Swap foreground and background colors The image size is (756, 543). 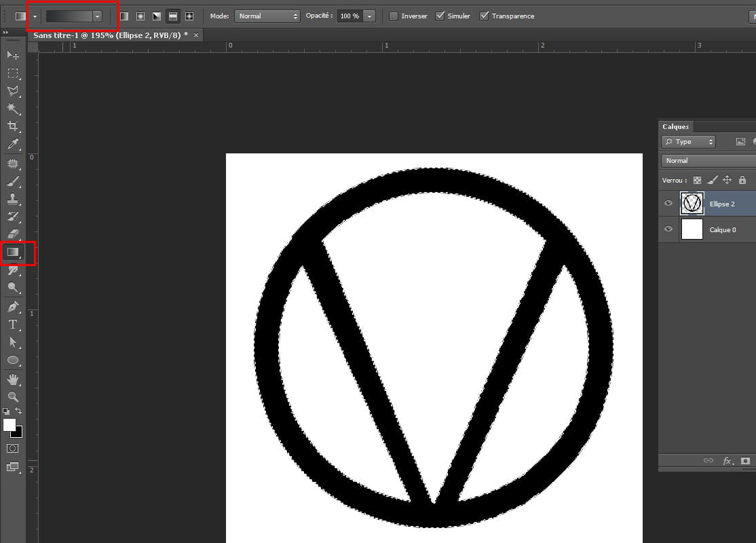pyautogui.click(x=18, y=411)
